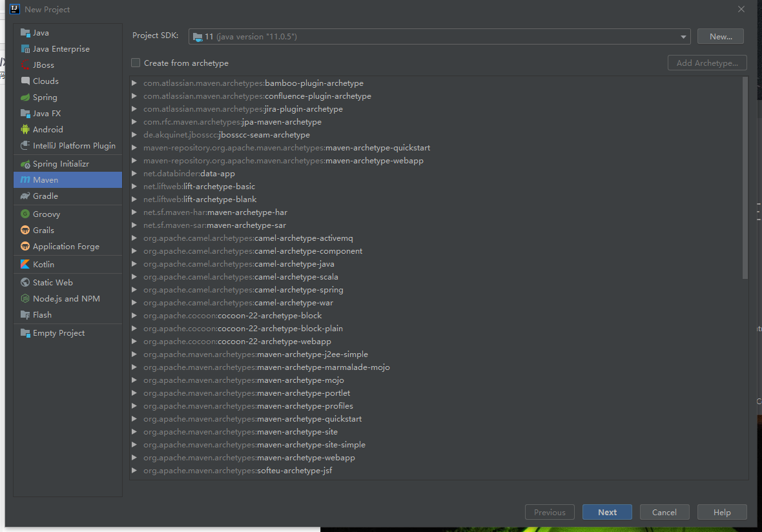The width and height of the screenshot is (762, 532).
Task: Open the Project SDK dropdown arrow
Action: point(683,36)
